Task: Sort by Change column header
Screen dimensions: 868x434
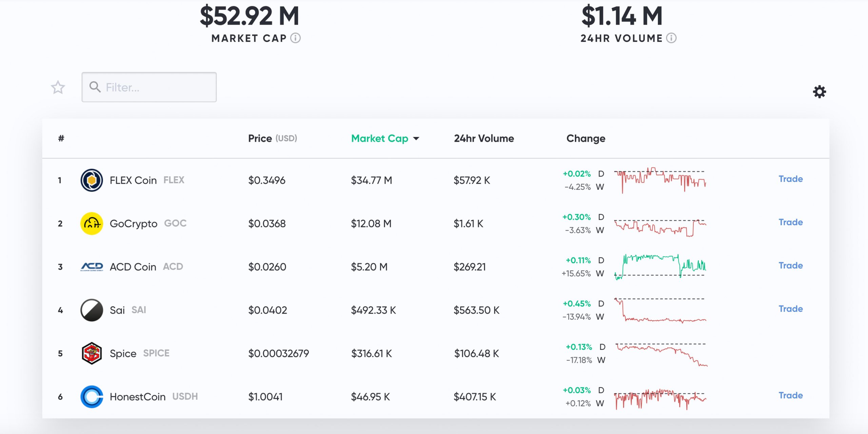Action: (586, 138)
